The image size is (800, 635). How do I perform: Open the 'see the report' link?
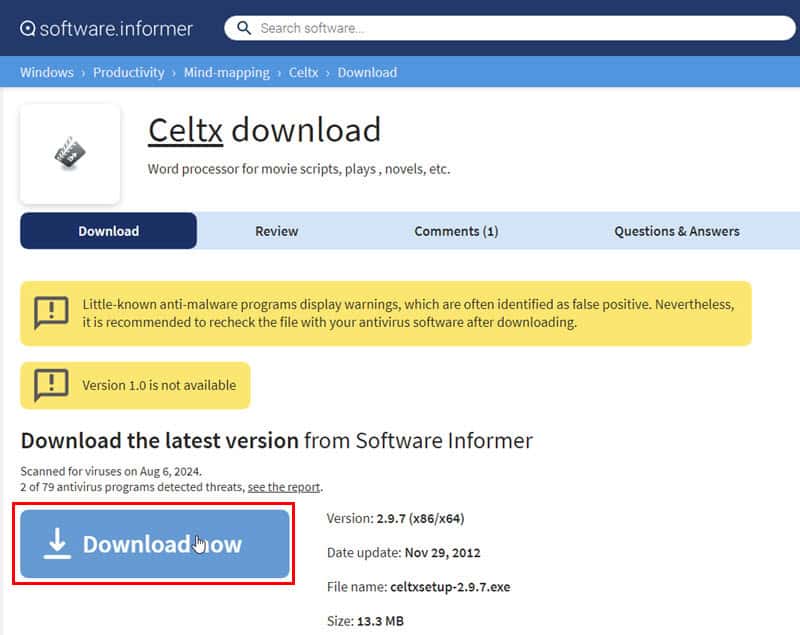click(284, 487)
